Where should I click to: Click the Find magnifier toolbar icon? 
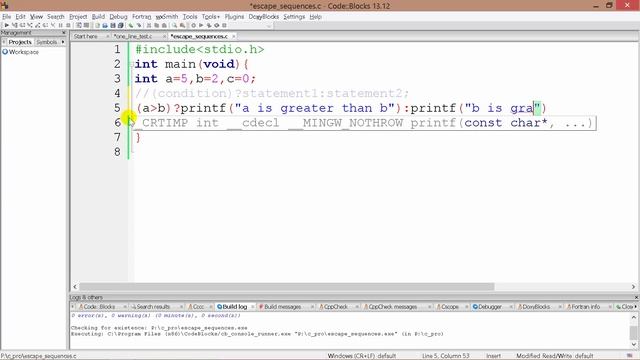175,25
